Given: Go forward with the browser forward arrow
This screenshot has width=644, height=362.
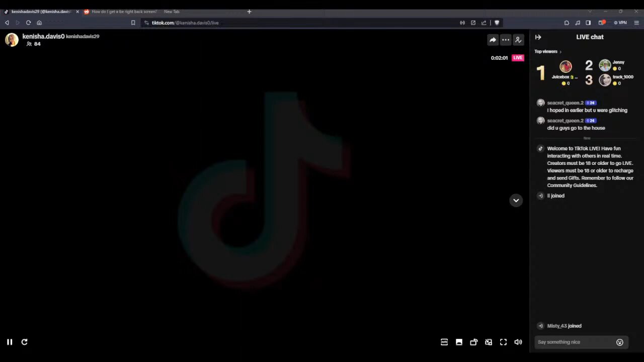Looking at the screenshot, I should coord(17,23).
